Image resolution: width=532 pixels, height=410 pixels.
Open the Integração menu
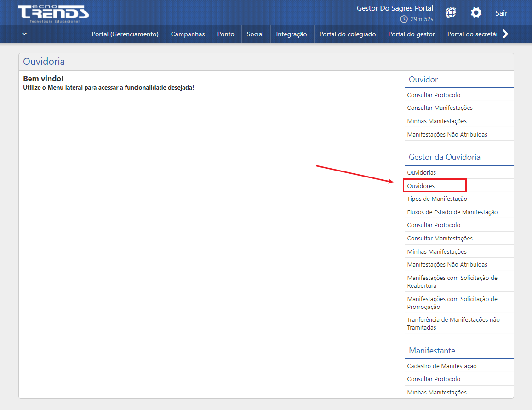click(292, 34)
